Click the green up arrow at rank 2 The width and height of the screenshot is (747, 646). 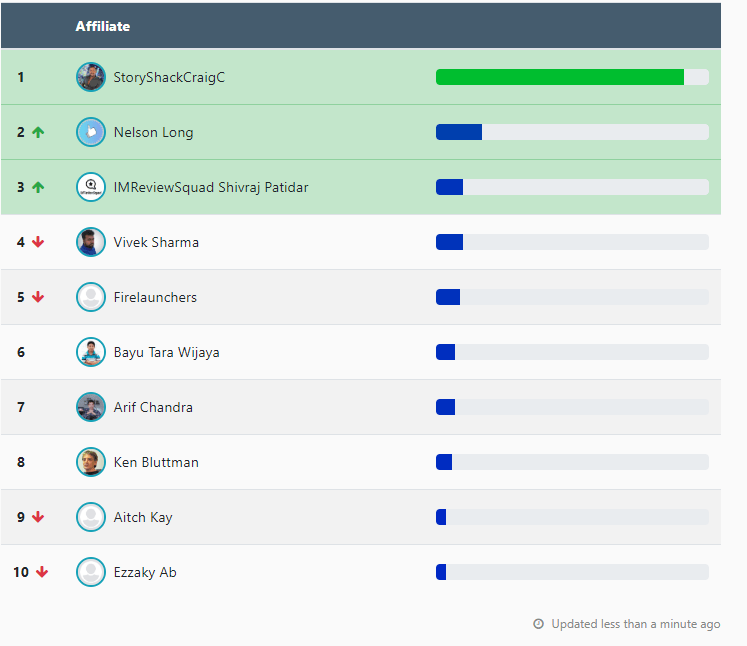point(38,132)
